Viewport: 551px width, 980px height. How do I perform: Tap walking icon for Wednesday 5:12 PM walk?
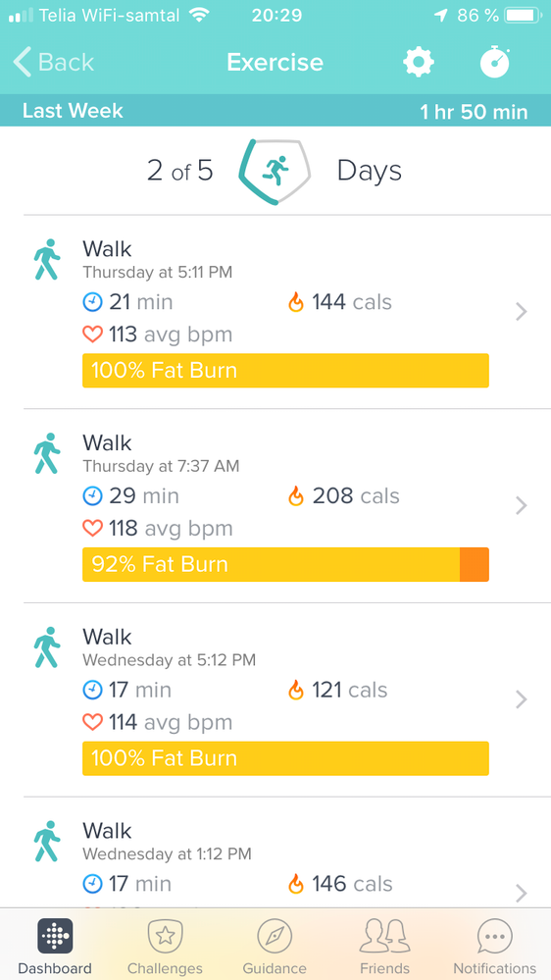point(47,646)
